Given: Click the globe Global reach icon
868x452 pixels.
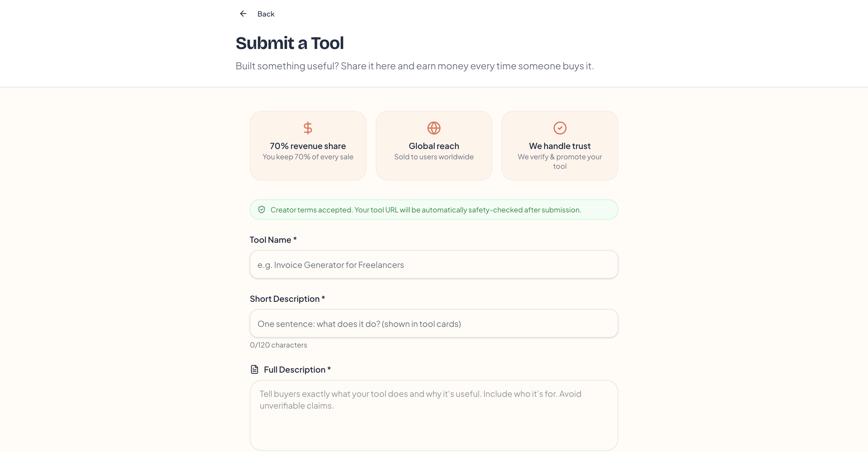Looking at the screenshot, I should coord(434,128).
